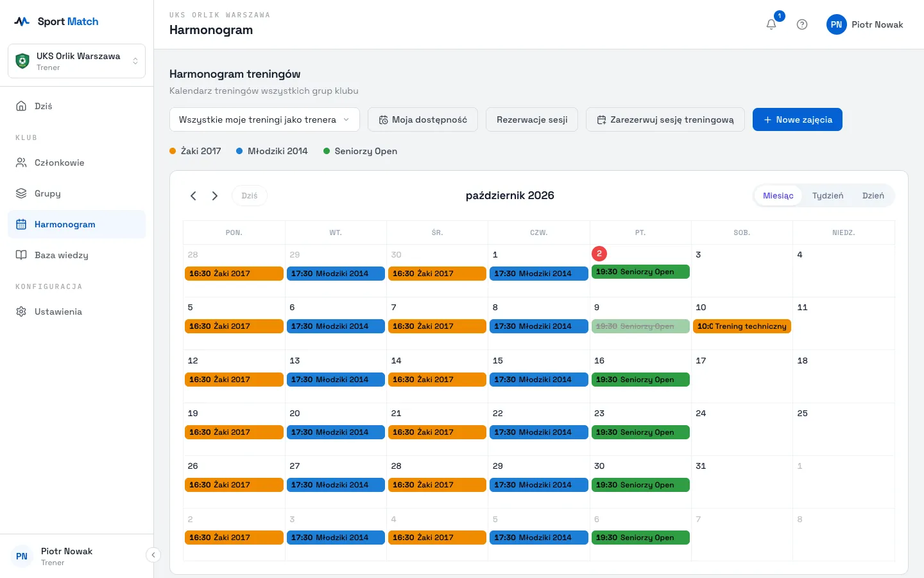Switch calendar to Miesiąc view
Viewport: 924px width, 578px height.
pos(778,196)
